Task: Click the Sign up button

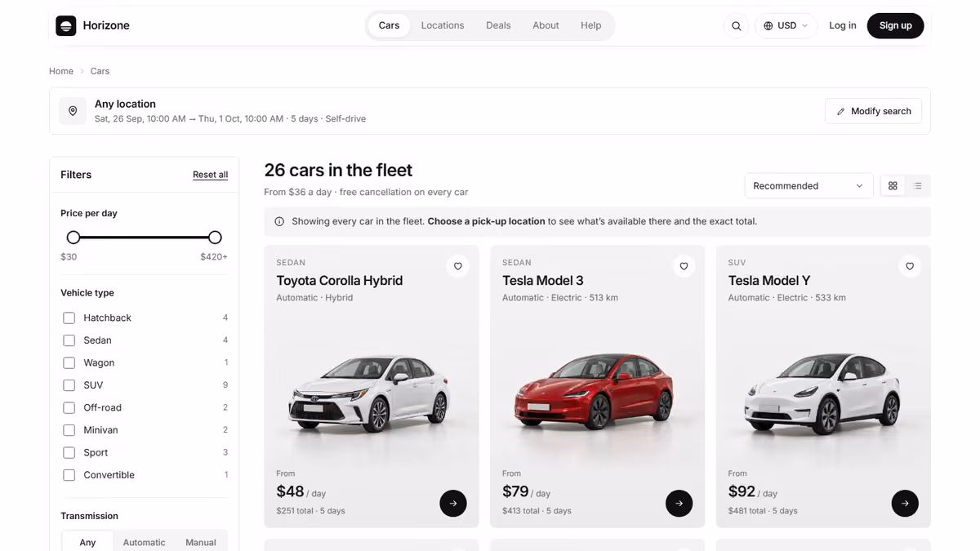Action: tap(895, 25)
